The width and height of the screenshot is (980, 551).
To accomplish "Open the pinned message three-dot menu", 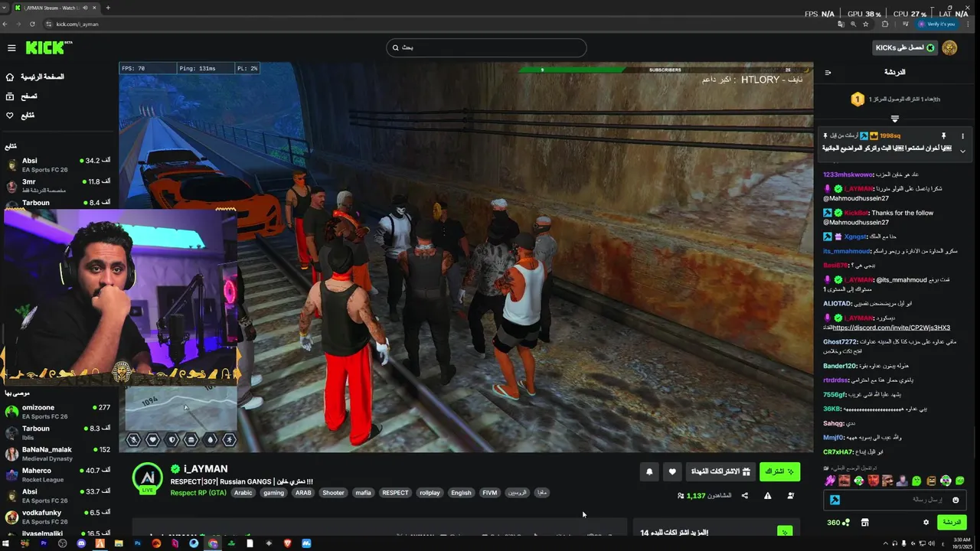I will [962, 136].
